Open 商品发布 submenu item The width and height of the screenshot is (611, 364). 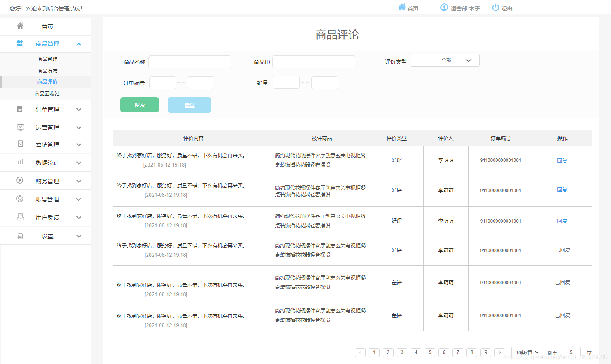[47, 71]
